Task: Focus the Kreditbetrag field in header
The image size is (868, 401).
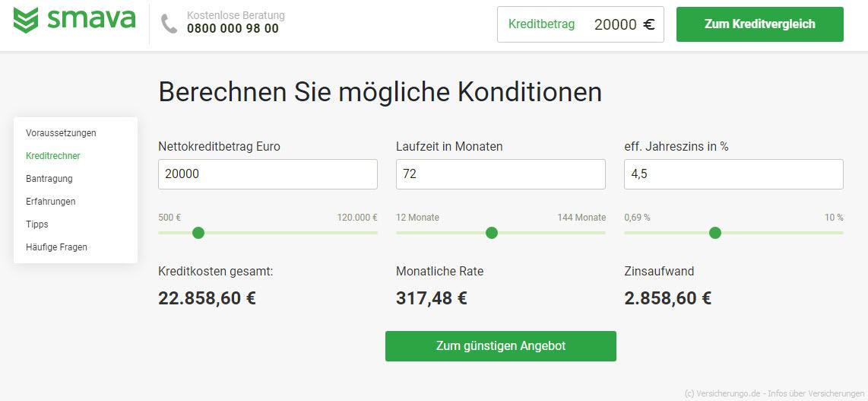Action: [x=580, y=24]
